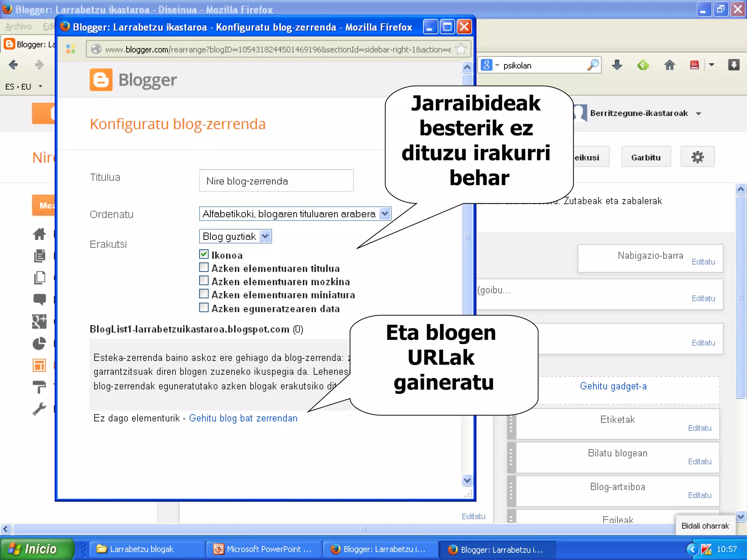Screen dimensions: 747x560
Task: Click popup vertical scrollbar down arrow
Action: pyautogui.click(x=467, y=480)
